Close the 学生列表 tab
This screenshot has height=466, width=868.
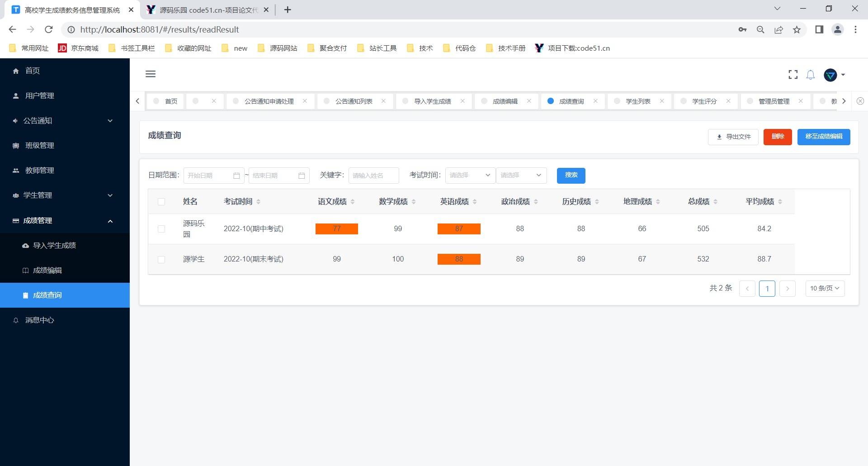coord(662,101)
